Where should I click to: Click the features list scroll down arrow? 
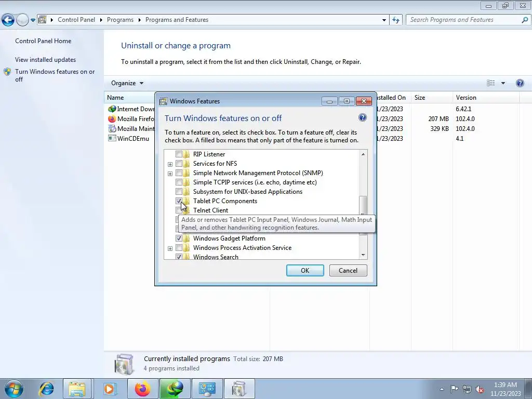point(363,255)
